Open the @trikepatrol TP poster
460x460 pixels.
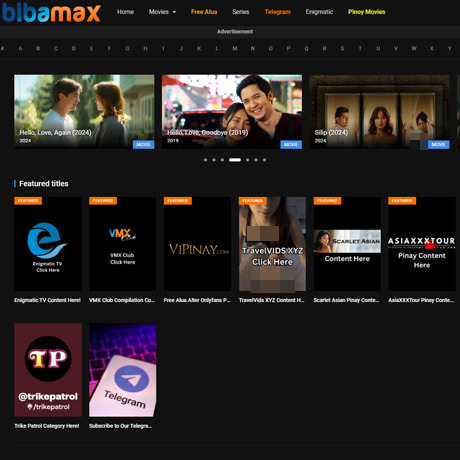coord(48,370)
